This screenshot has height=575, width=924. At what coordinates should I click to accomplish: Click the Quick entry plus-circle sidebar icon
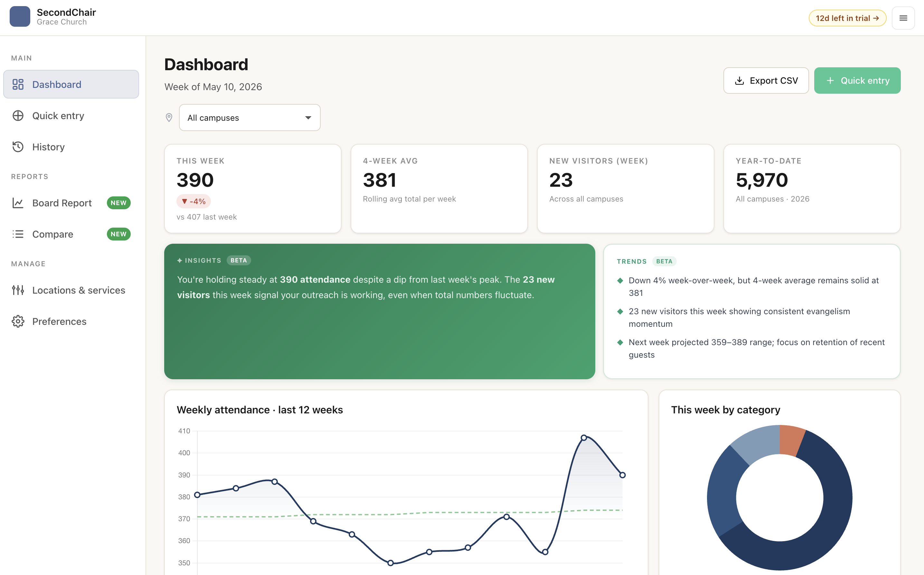pos(18,116)
